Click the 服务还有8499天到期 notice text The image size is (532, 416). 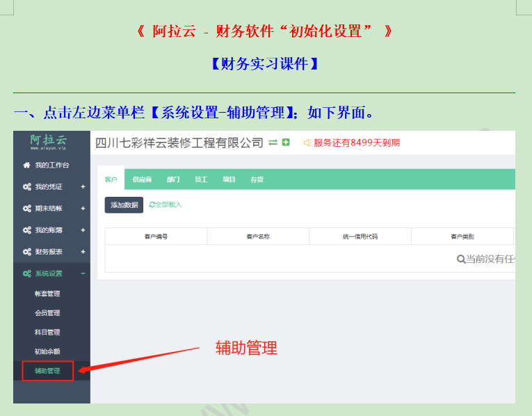click(x=357, y=143)
